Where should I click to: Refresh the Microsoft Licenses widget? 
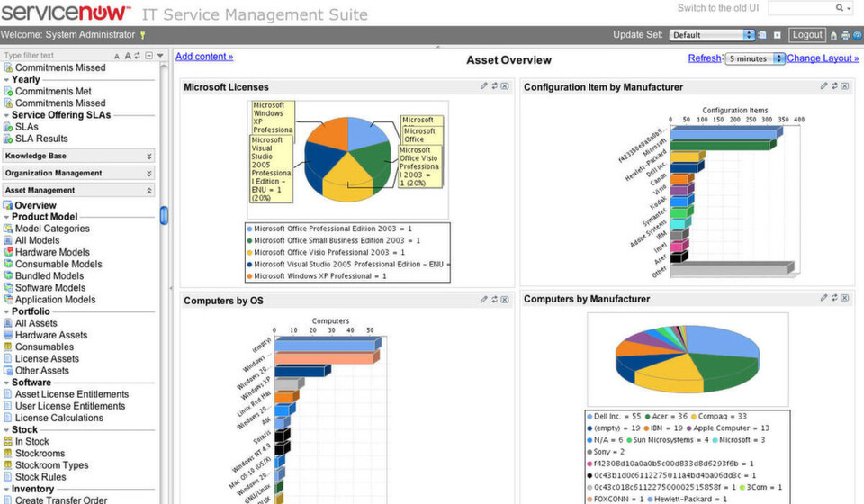(495, 85)
